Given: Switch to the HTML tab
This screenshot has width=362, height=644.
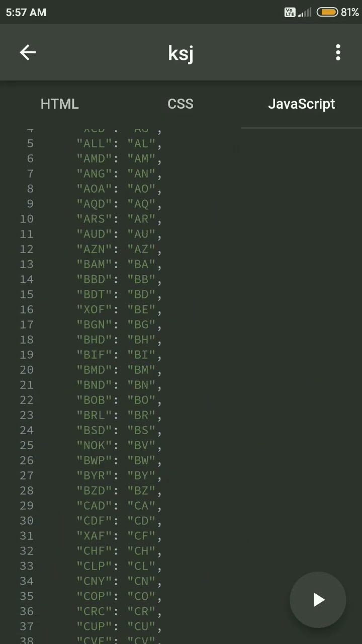Looking at the screenshot, I should [60, 104].
